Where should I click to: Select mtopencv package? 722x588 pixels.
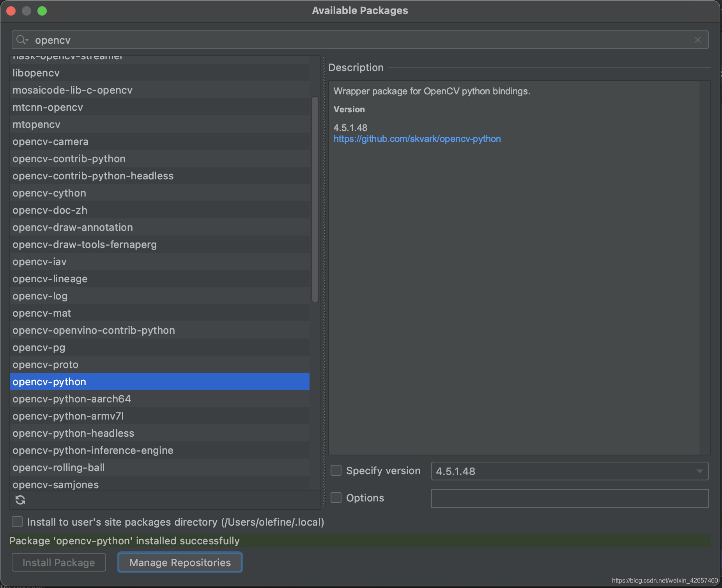tap(160, 124)
